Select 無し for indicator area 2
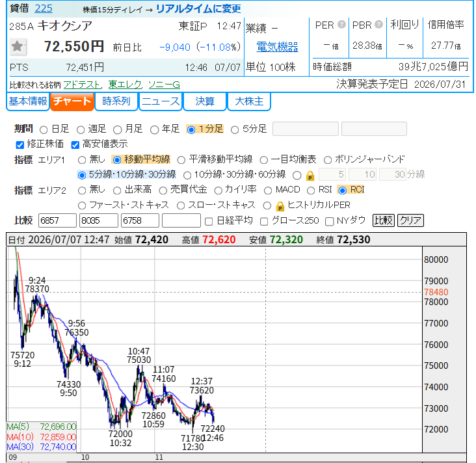This screenshot has height=463, width=476. pos(82,191)
